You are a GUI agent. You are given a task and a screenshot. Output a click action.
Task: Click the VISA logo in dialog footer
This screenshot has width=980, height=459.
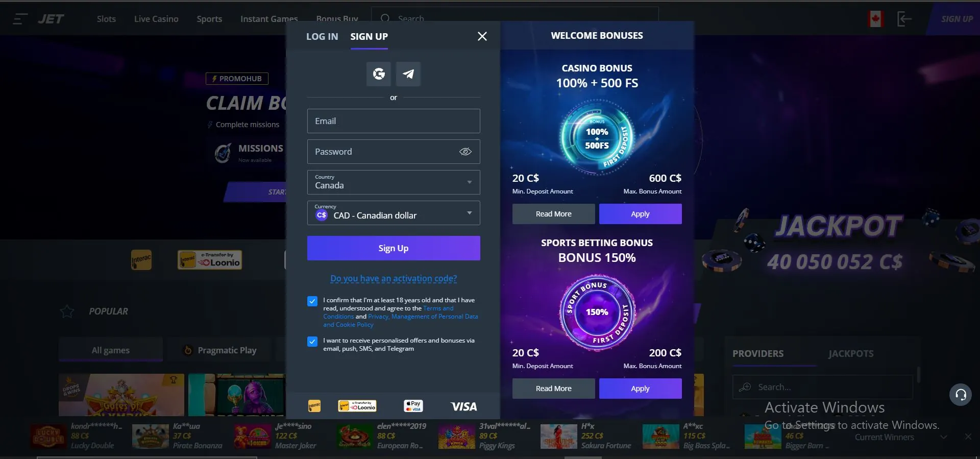click(464, 406)
